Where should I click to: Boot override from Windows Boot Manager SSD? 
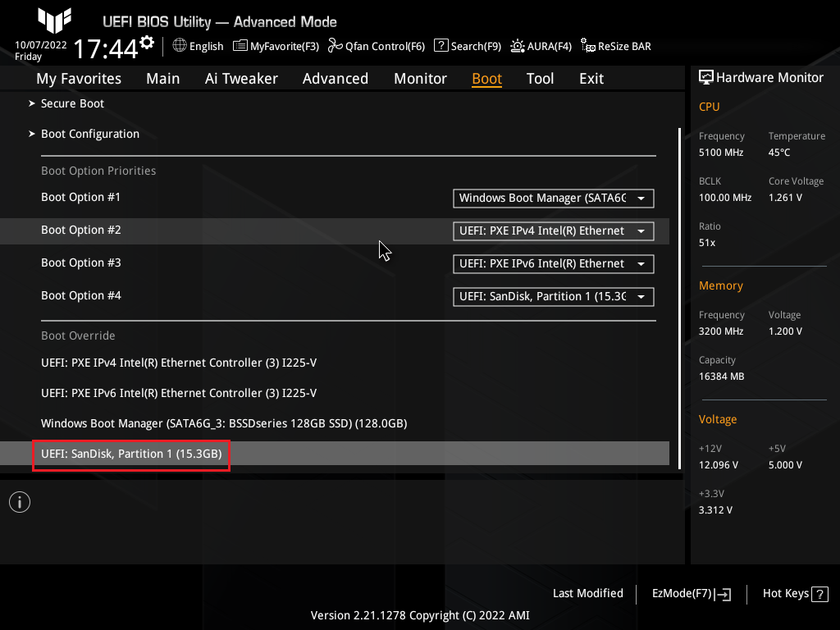(x=224, y=424)
